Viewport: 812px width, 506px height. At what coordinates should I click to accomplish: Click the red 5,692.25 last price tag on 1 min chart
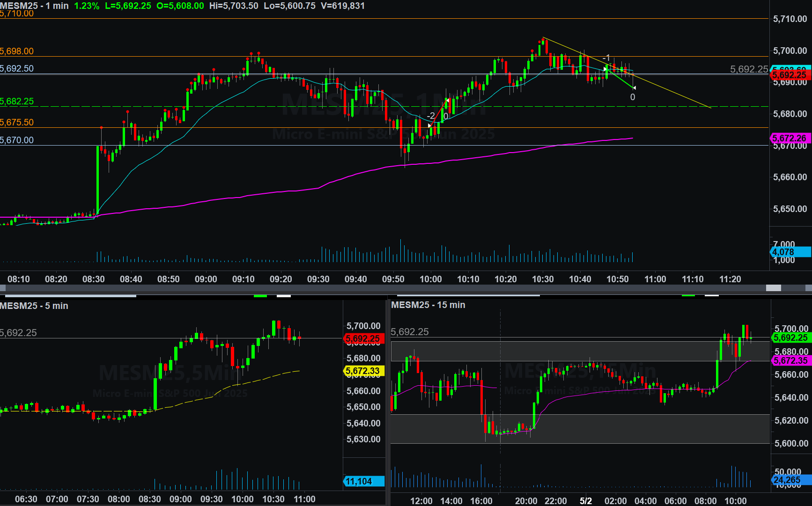click(790, 75)
